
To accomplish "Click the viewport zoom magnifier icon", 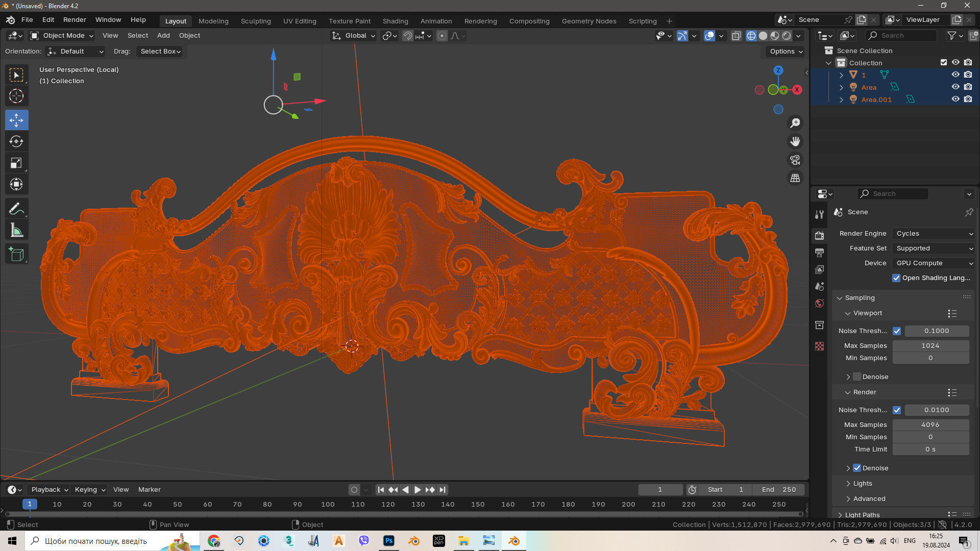I will (795, 123).
